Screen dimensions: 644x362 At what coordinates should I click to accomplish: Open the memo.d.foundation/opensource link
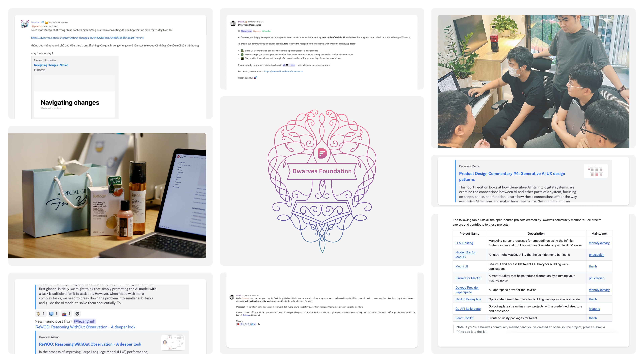(283, 71)
